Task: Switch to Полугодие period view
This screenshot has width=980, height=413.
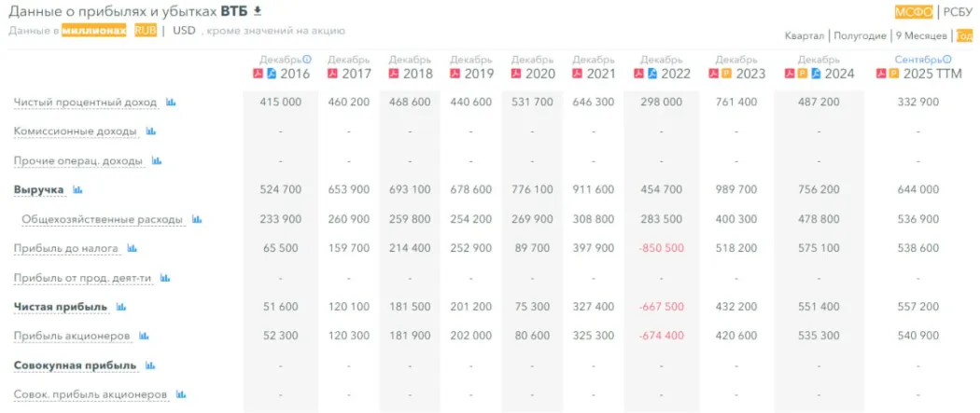Action: click(860, 35)
